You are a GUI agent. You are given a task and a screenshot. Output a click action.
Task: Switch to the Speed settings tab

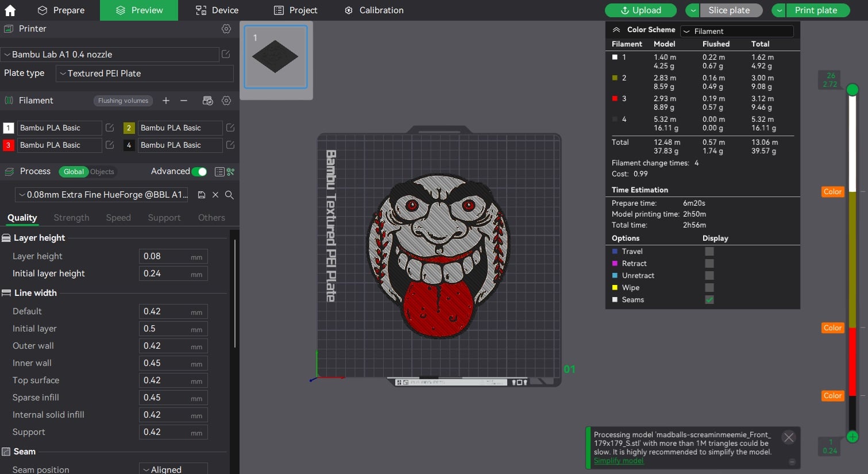[x=118, y=218]
